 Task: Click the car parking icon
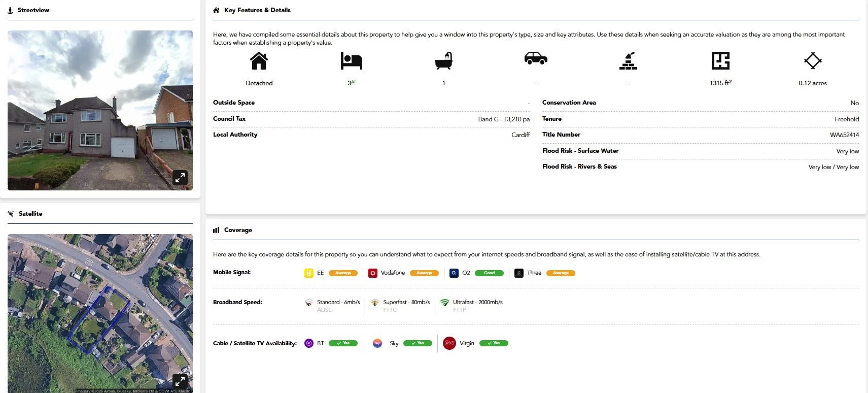point(536,59)
